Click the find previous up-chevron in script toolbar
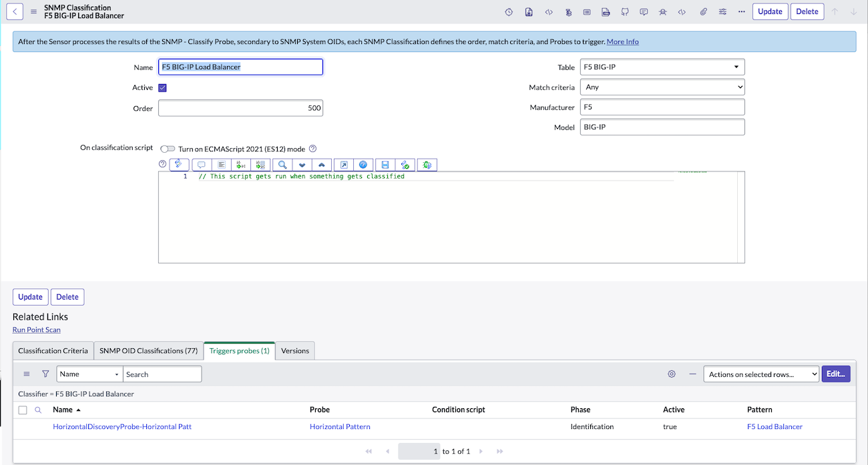868x465 pixels. pos(321,164)
